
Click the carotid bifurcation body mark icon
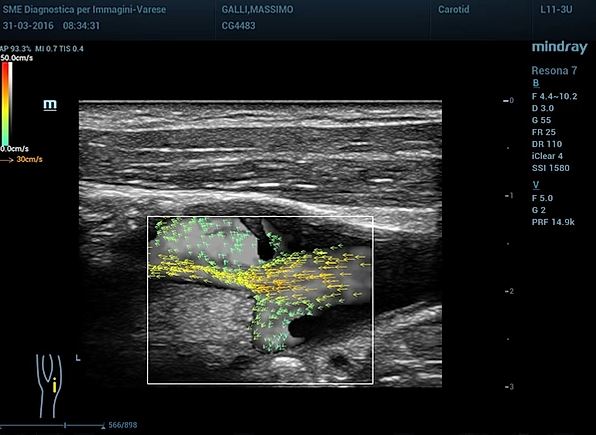click(x=49, y=386)
